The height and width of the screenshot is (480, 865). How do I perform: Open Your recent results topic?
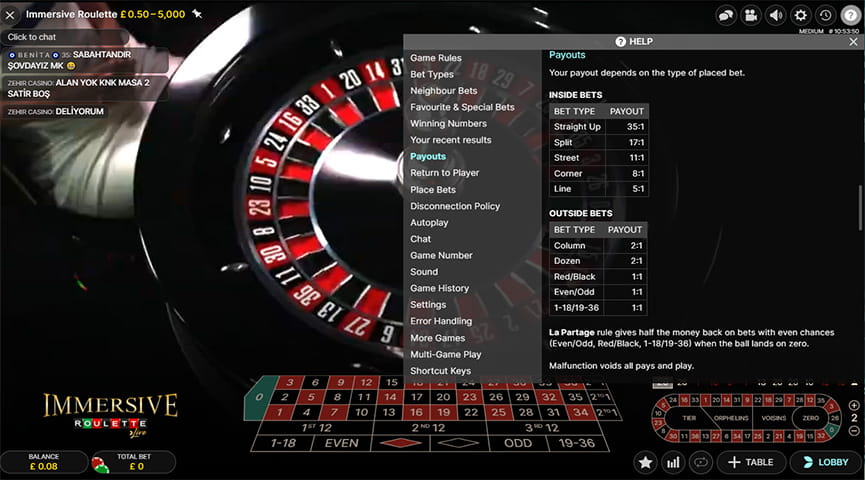point(451,140)
